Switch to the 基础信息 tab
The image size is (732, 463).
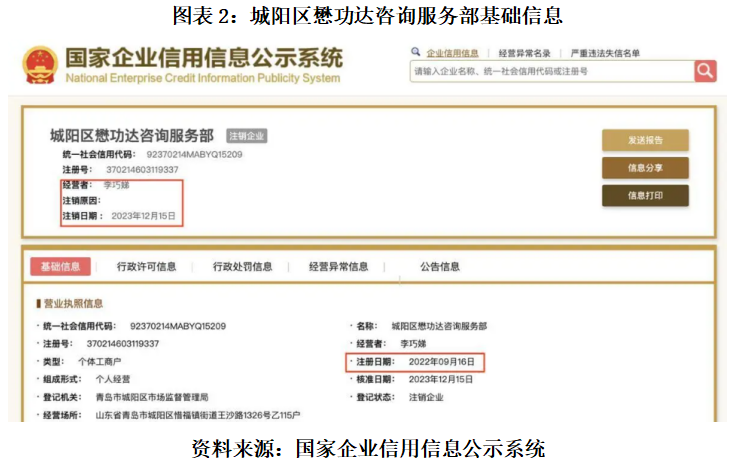60,267
